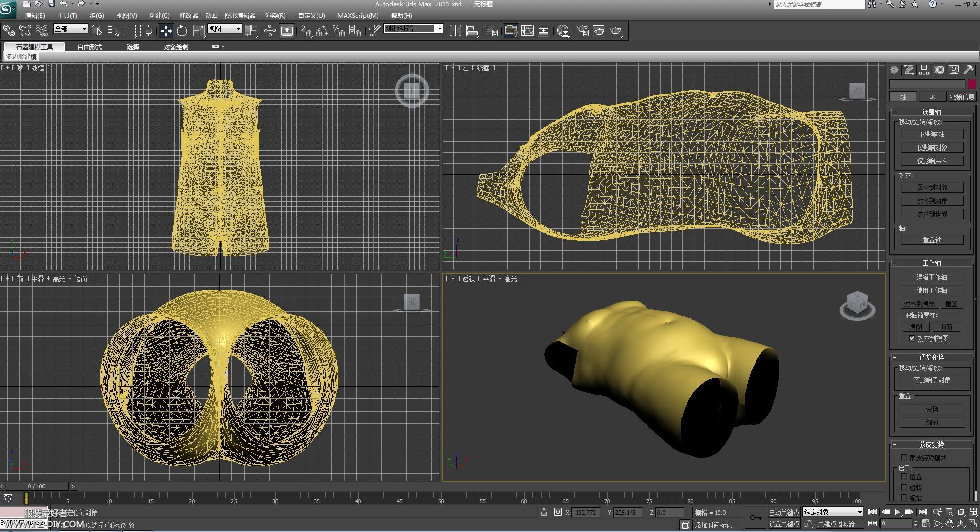980x532 pixels.
Task: Toggle the 自动关键点 auto key button
Action: pos(783,512)
